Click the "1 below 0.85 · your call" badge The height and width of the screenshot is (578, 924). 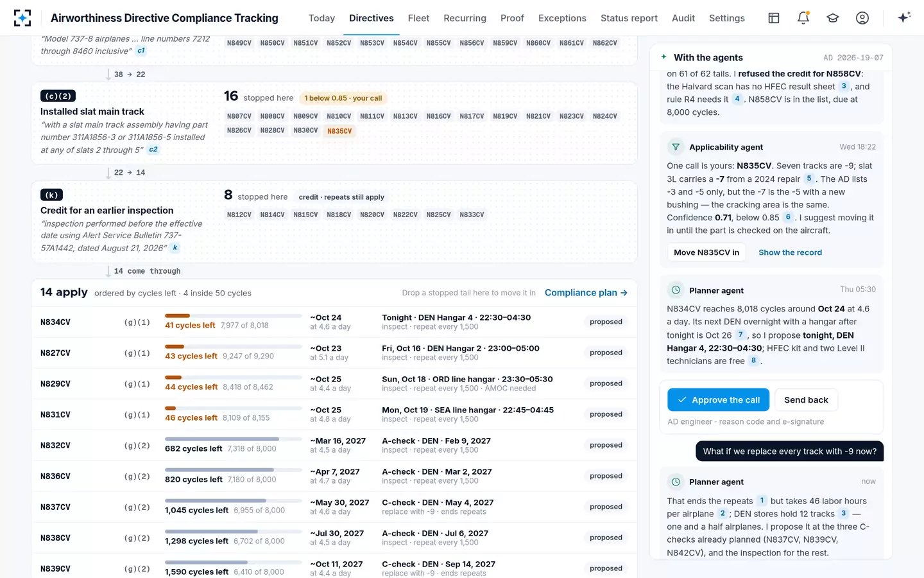coord(343,98)
